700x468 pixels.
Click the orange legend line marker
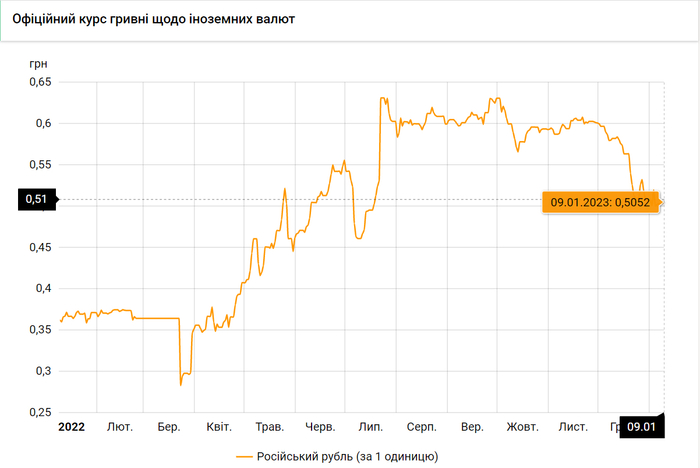244,456
